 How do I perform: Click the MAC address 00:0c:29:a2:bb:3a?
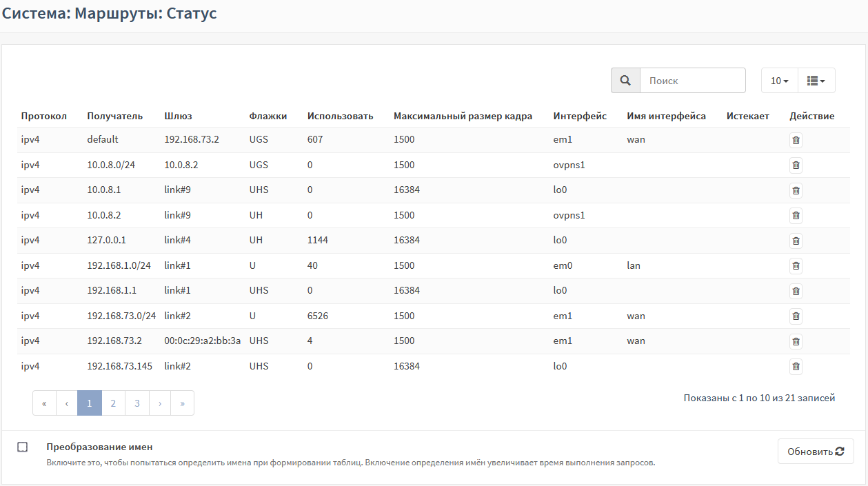pyautogui.click(x=203, y=341)
